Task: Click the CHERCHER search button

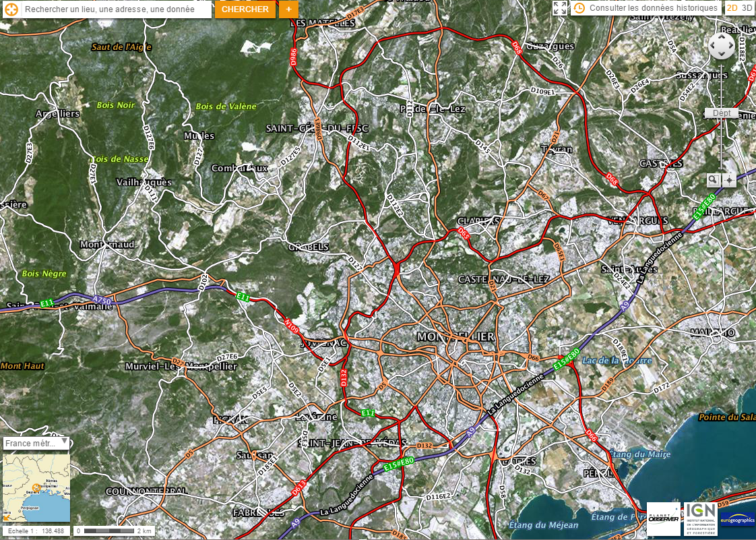Action: click(x=245, y=9)
